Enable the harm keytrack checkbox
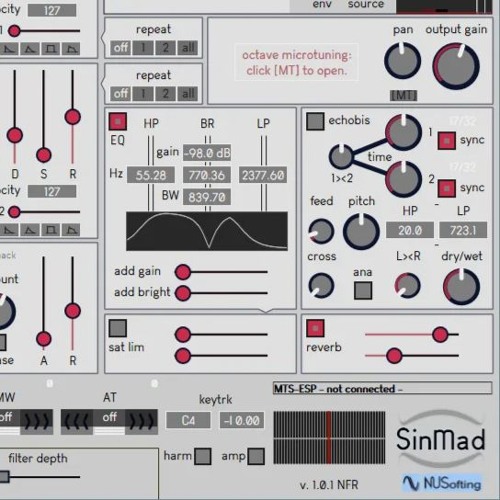 tap(203, 456)
